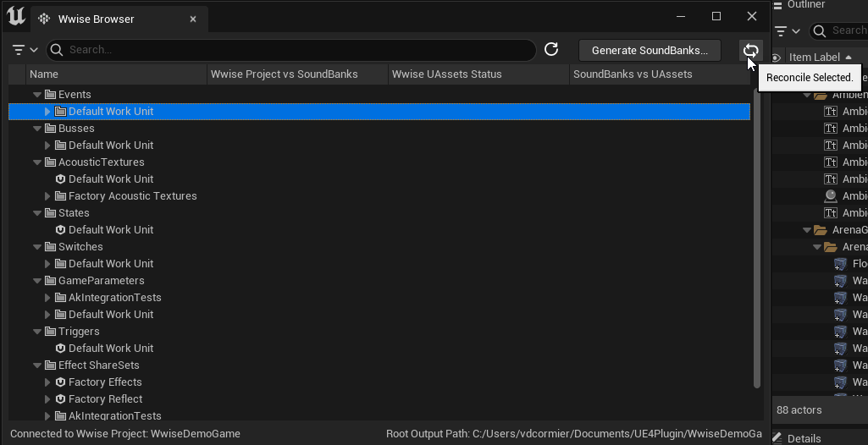Image resolution: width=868 pixels, height=445 pixels.
Task: Click the Reconcile Selected icon button
Action: pyautogui.click(x=750, y=50)
